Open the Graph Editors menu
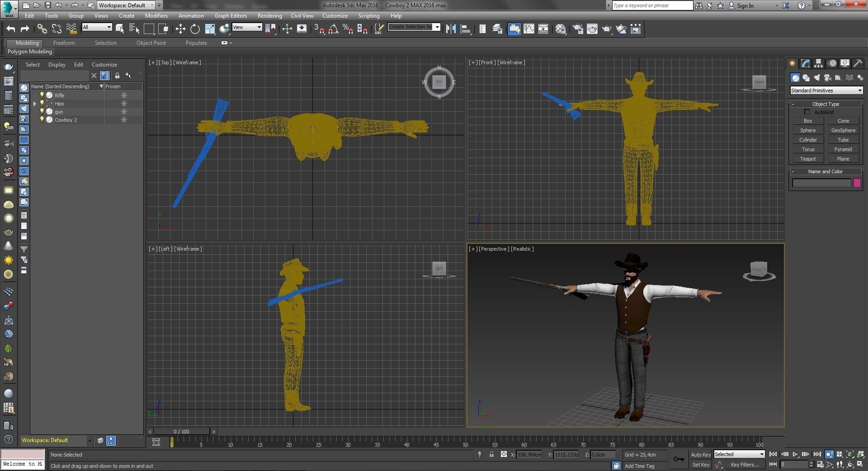 click(231, 15)
